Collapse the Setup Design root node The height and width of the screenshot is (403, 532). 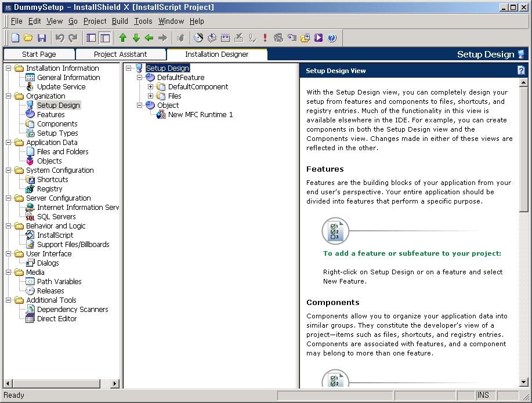[128, 68]
